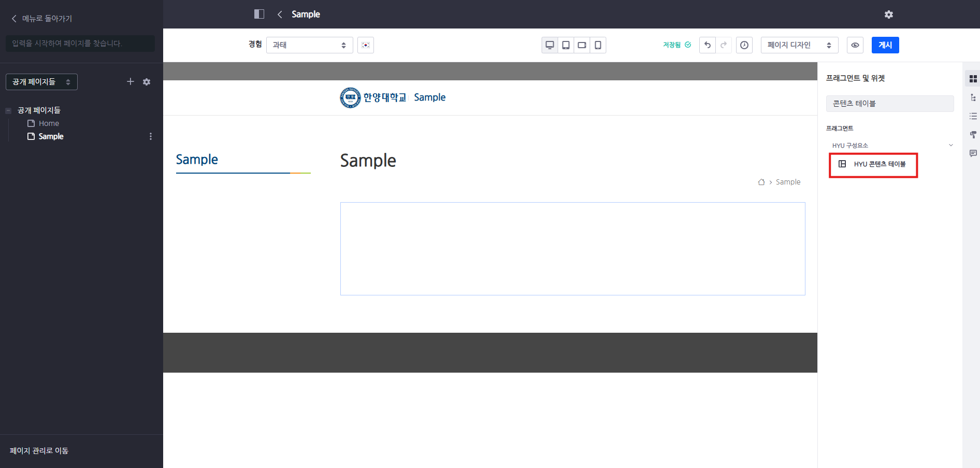
Task: Open Sample page options kebab menu
Action: click(151, 136)
